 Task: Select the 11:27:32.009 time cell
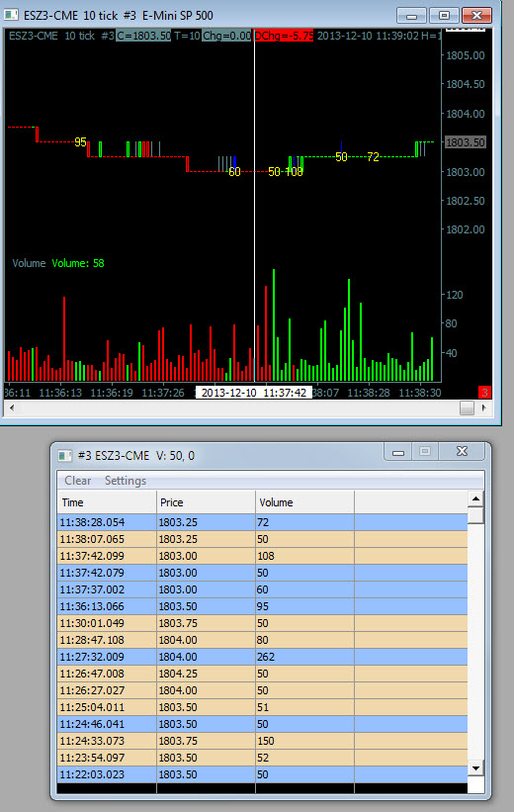[x=107, y=657]
